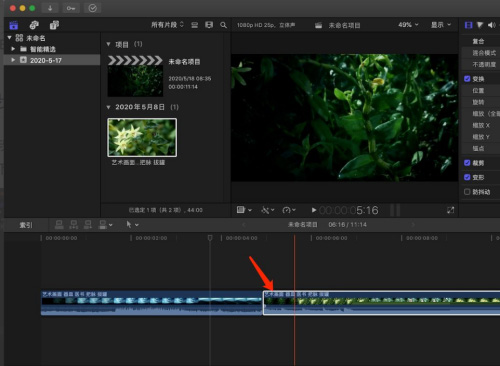Click the 不透明度 opacity row
Viewport: 500px width, 366px height.
481,64
